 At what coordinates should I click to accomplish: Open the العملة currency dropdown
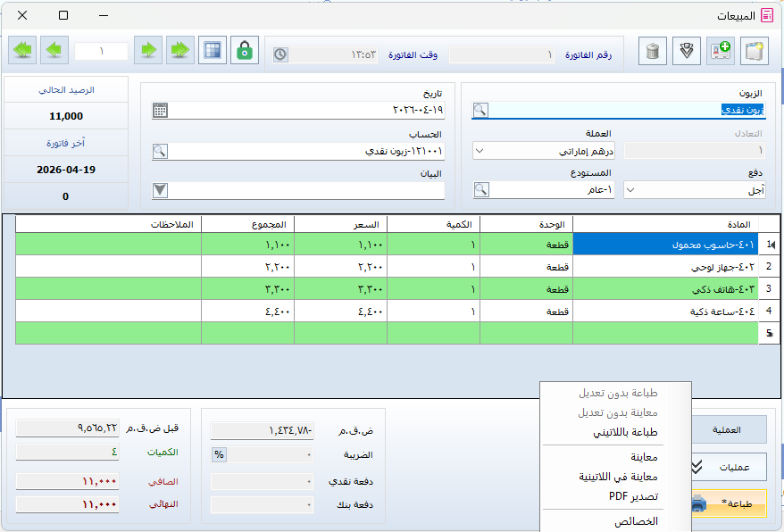tap(478, 151)
